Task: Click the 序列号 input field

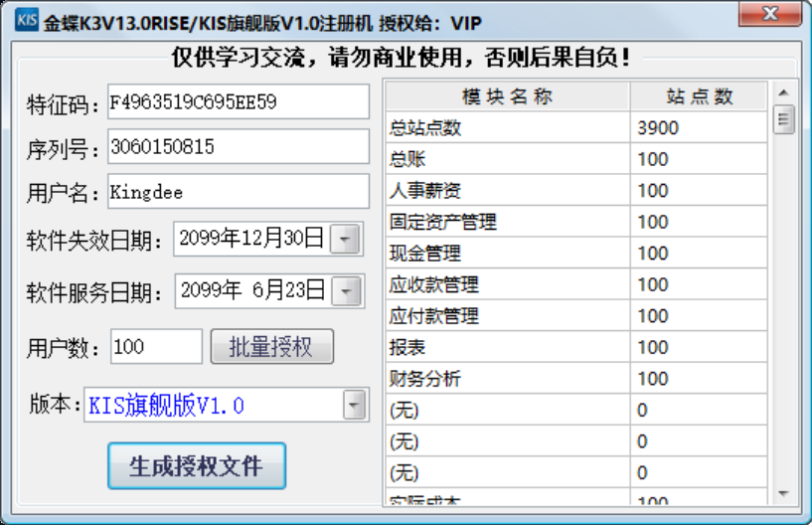Action: point(239,147)
